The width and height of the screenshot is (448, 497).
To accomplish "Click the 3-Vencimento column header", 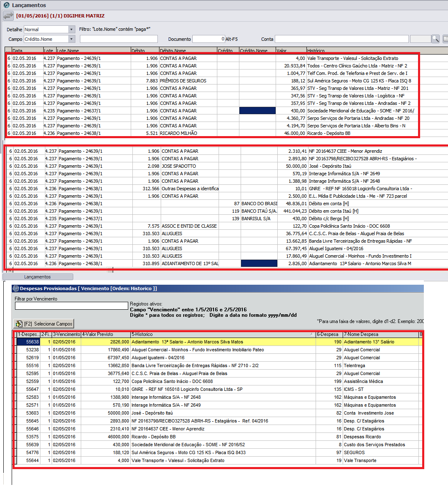I will 67,334.
